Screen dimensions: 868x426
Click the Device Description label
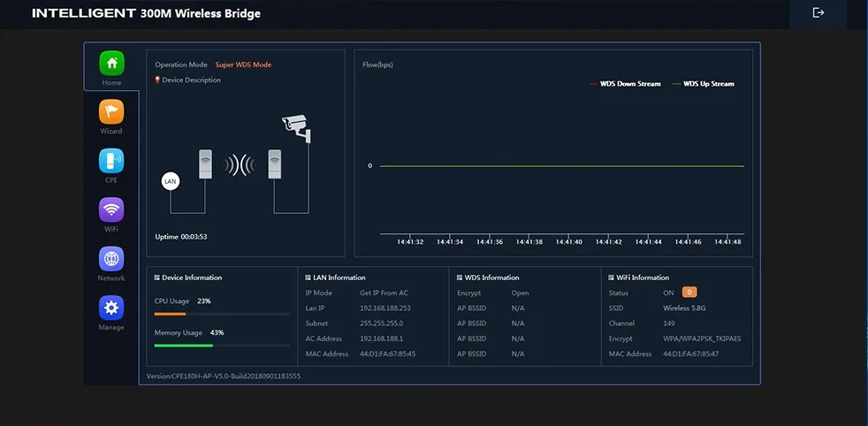point(192,80)
